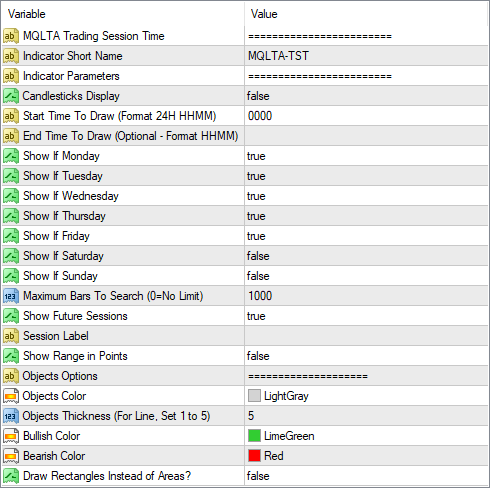
Task: Click the string icon beside Indicator Short Name
Action: click(x=11, y=56)
